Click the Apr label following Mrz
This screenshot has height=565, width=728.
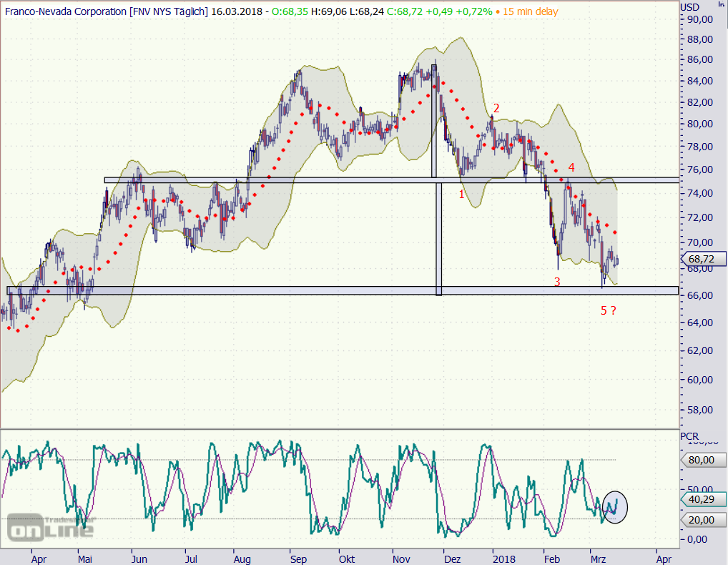(664, 559)
